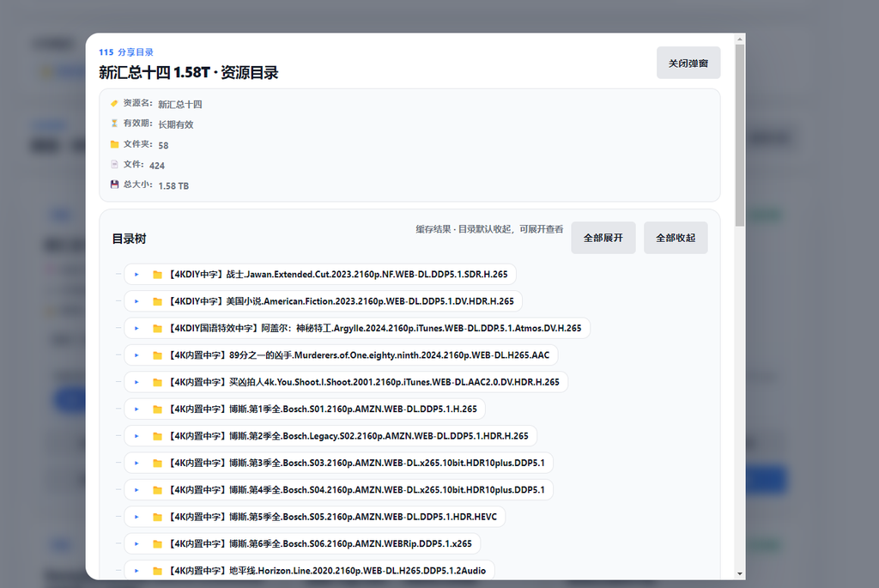Click the 关闭弹窗 button

(688, 63)
